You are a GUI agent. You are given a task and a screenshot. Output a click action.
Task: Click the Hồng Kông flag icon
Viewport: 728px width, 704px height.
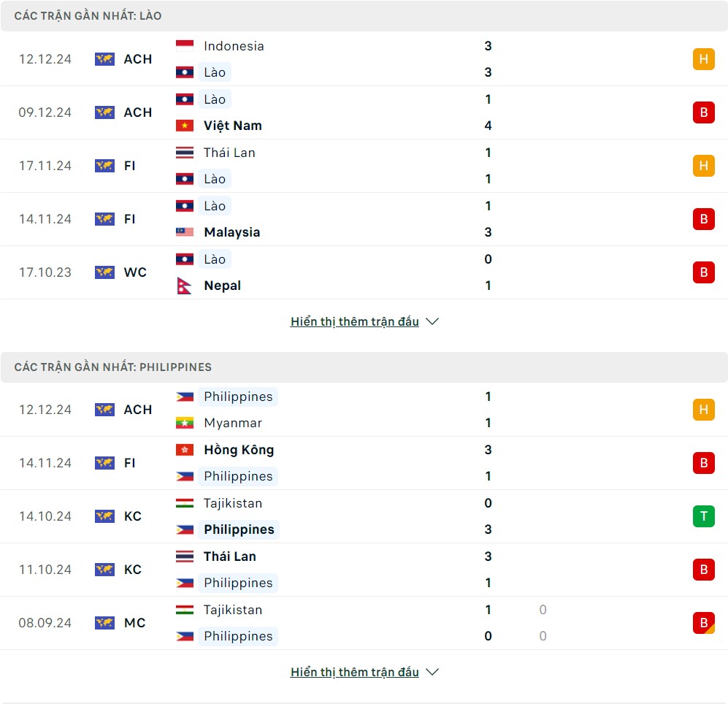(x=184, y=450)
